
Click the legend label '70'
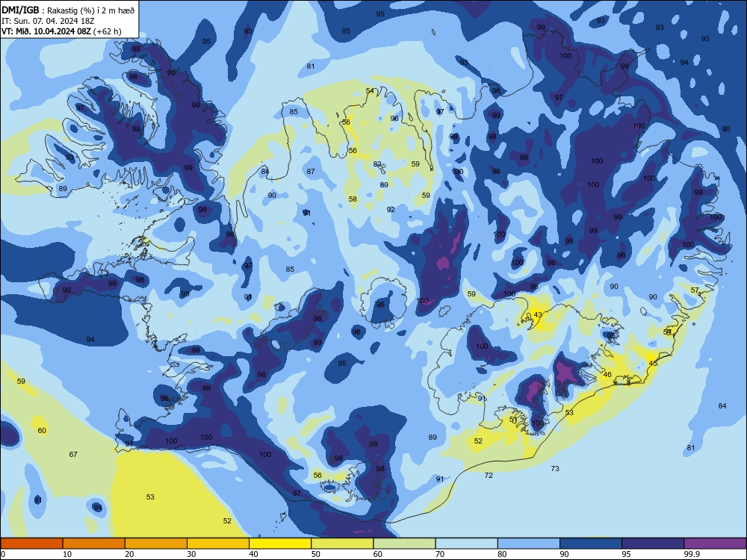[440, 554]
